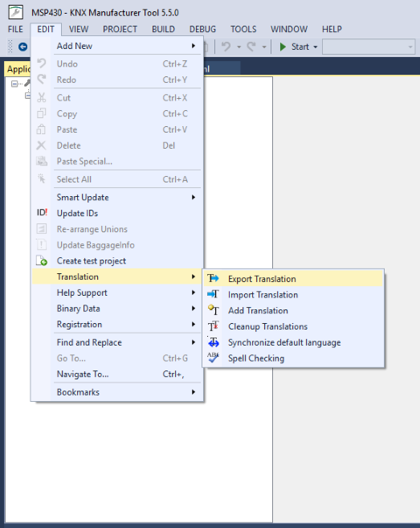Click Synchronize default language icon

click(213, 342)
